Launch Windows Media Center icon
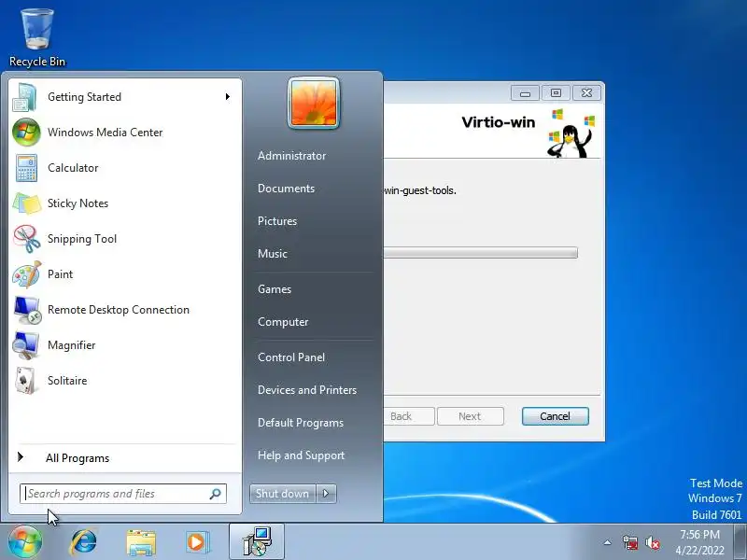Viewport: 747px width, 560px height. pos(26,133)
